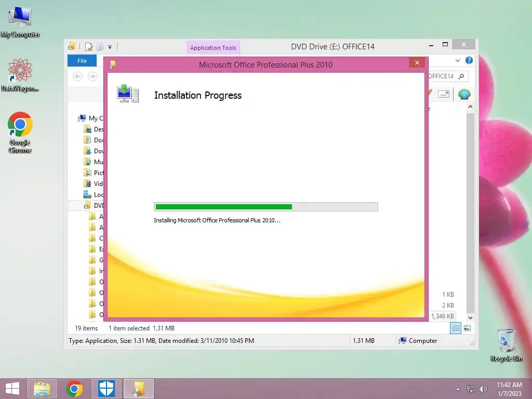Select Local Disk in navigation tree
Viewport: 532px width, 399px height.
[94, 194]
